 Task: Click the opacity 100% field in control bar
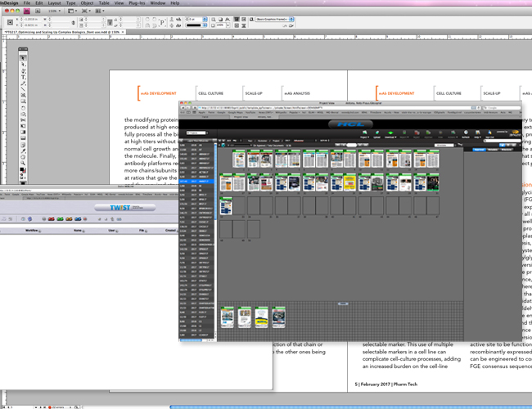pyautogui.click(x=220, y=25)
